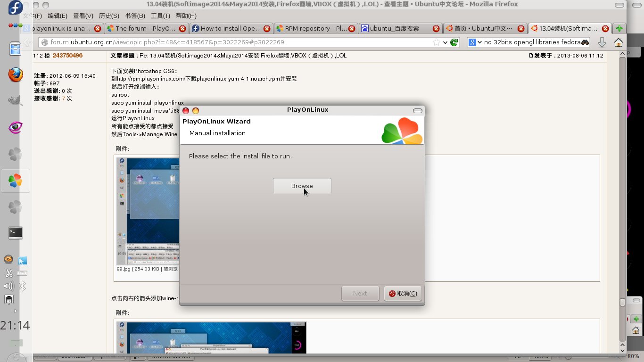Image resolution: width=644 pixels, height=362 pixels.
Task: Open the Downloads arrow in the Firefox toolbar
Action: coord(602,42)
